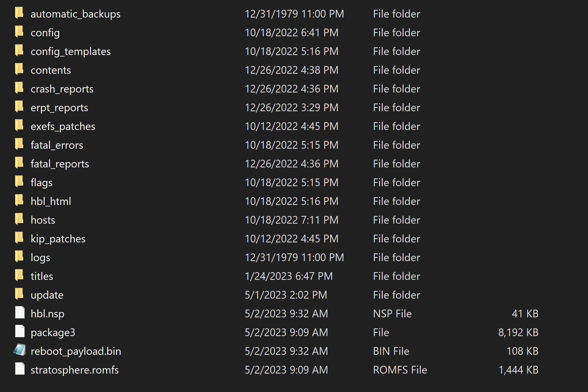This screenshot has height=392, width=588.
Task: Click the hosts folder name
Action: pos(43,220)
